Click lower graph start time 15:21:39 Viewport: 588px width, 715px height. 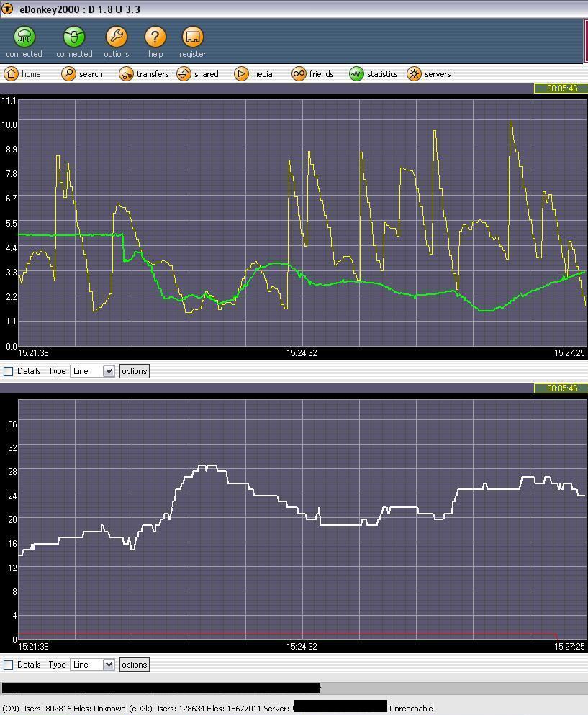[33, 646]
